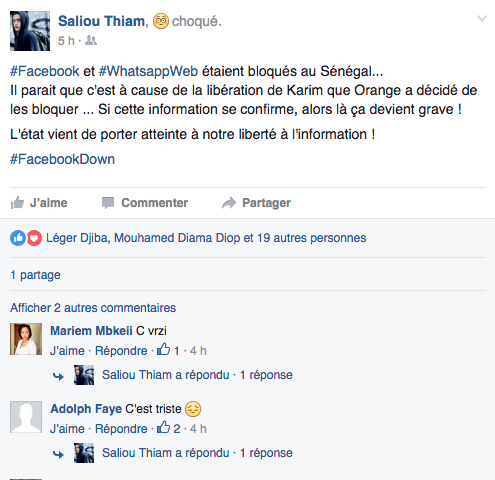Open Saliou Thiam's profile picture
Screen dimensions: 495x480
point(30,31)
